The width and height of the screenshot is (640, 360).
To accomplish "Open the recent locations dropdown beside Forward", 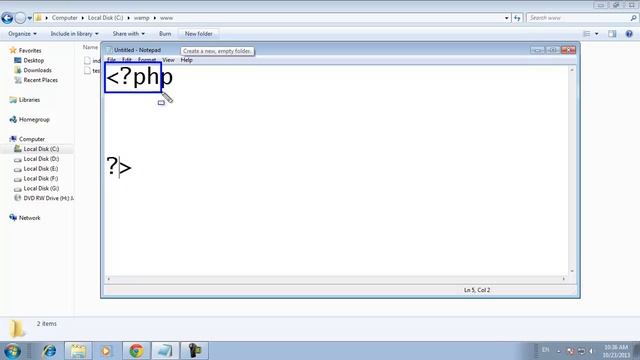I will [x=29, y=18].
